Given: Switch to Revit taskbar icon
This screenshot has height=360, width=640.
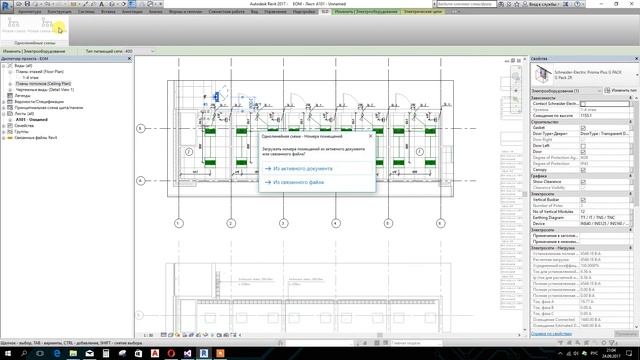Looking at the screenshot, I should 204,353.
